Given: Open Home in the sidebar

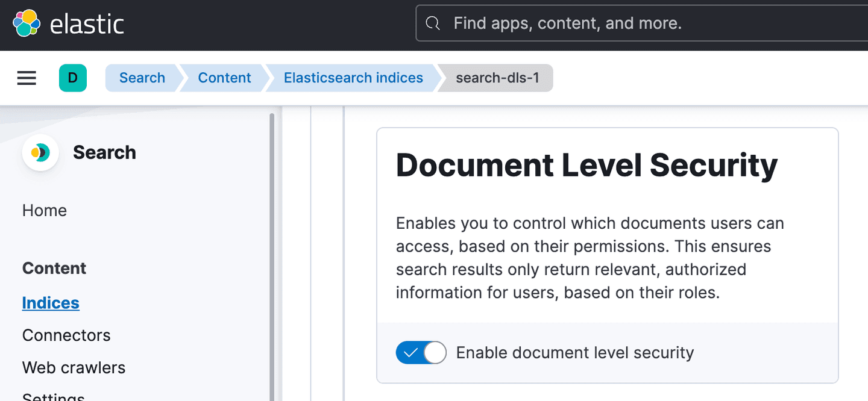Looking at the screenshot, I should tap(45, 211).
